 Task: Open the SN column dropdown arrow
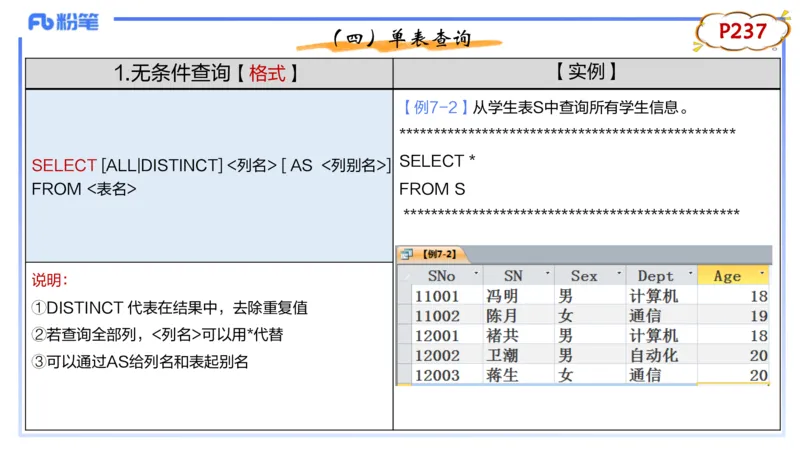pos(547,273)
